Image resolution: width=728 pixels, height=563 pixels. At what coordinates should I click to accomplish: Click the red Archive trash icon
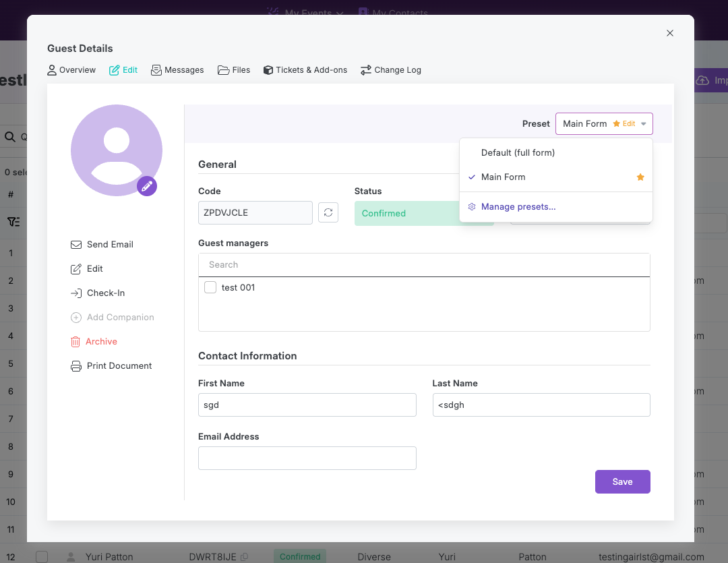point(75,342)
